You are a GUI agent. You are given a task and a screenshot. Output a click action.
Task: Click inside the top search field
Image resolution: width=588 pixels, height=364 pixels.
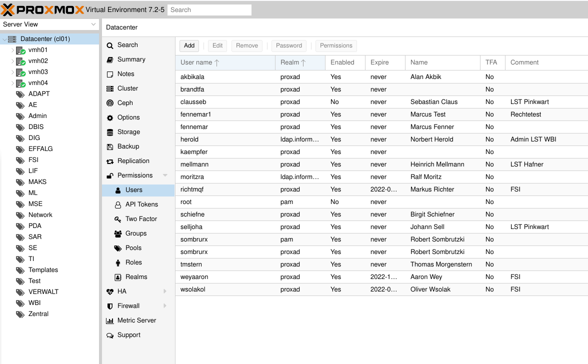[x=209, y=9]
